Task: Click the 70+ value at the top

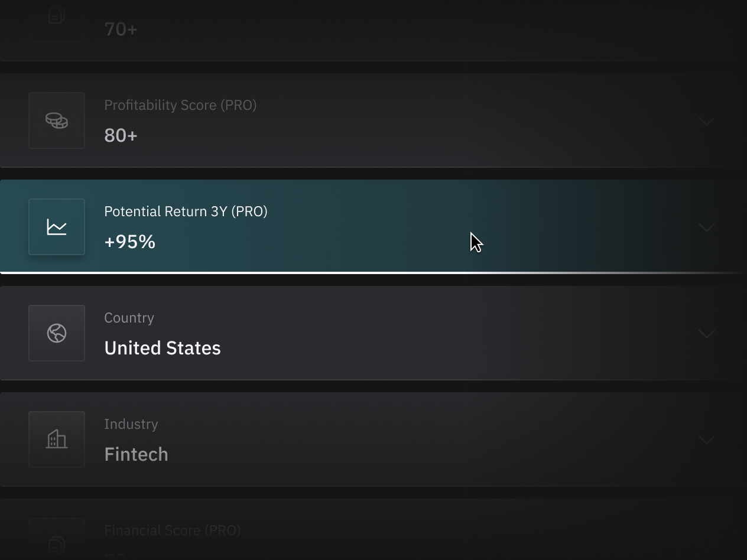Action: click(121, 28)
